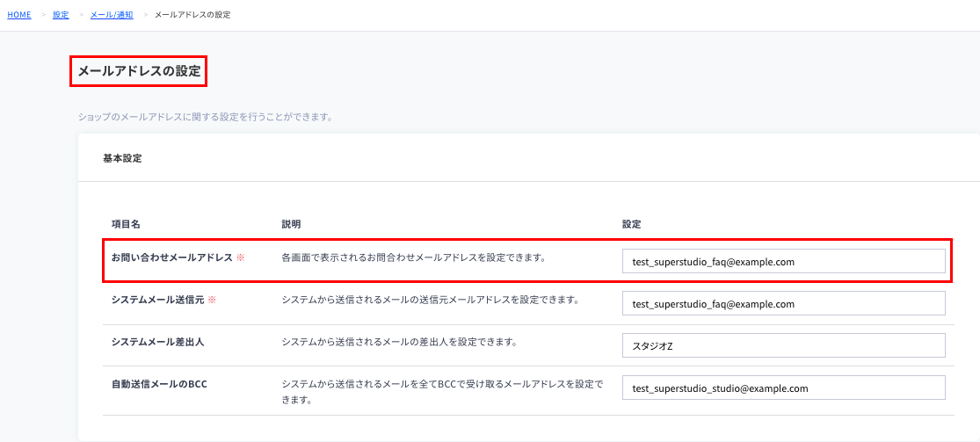This screenshot has height=442, width=980.
Task: Click the red required mark beside システムメール送信元
Action: point(211,300)
